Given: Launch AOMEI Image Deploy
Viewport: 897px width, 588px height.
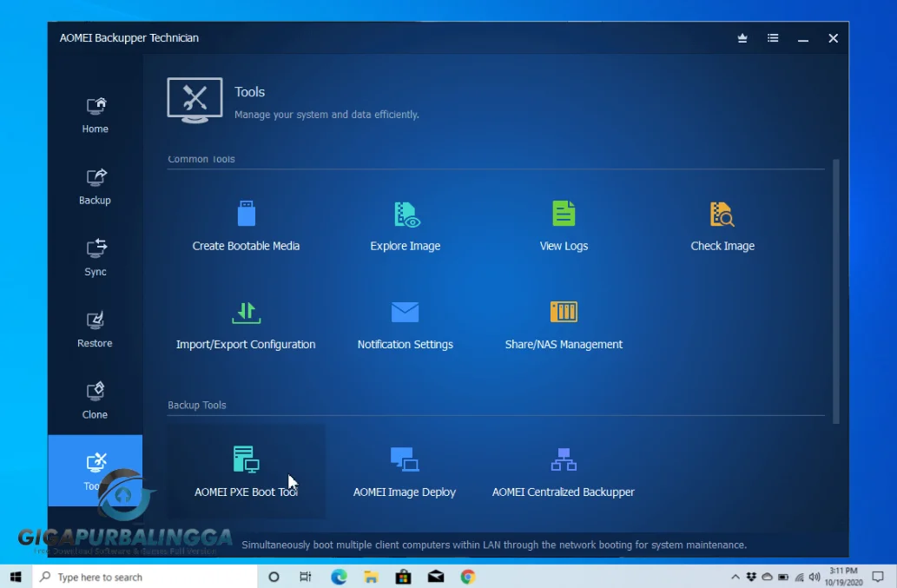Looking at the screenshot, I should (405, 472).
